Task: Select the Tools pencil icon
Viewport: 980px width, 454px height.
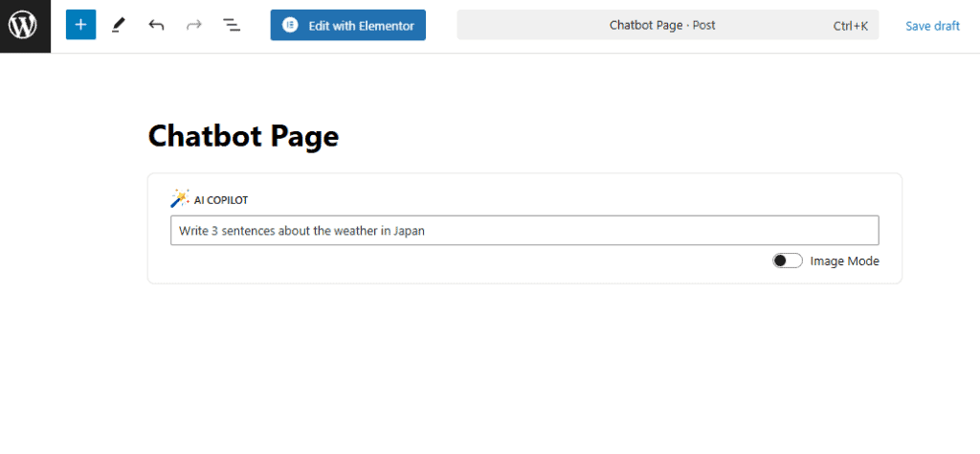Action: pyautogui.click(x=118, y=25)
